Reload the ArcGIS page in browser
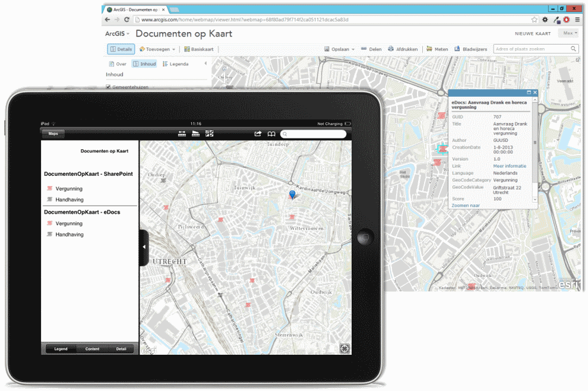This screenshot has width=588, height=391. 127,20
